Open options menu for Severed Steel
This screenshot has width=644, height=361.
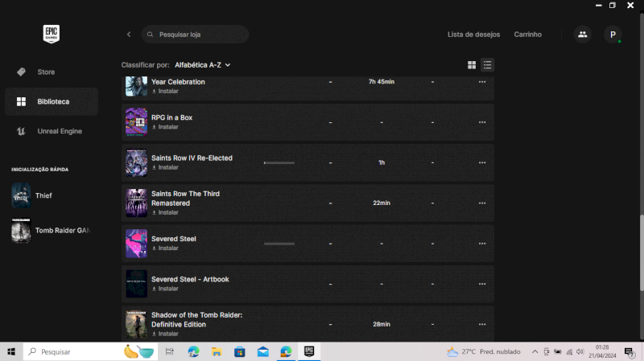(x=482, y=244)
